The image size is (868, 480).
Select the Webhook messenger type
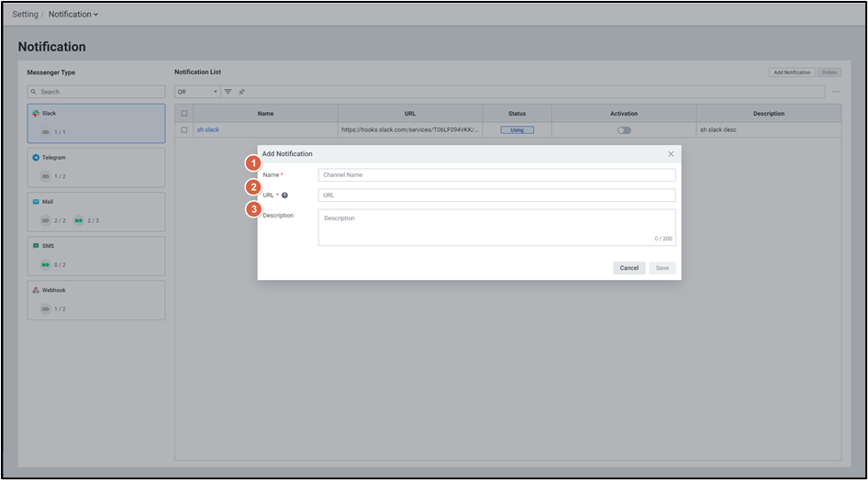point(96,301)
